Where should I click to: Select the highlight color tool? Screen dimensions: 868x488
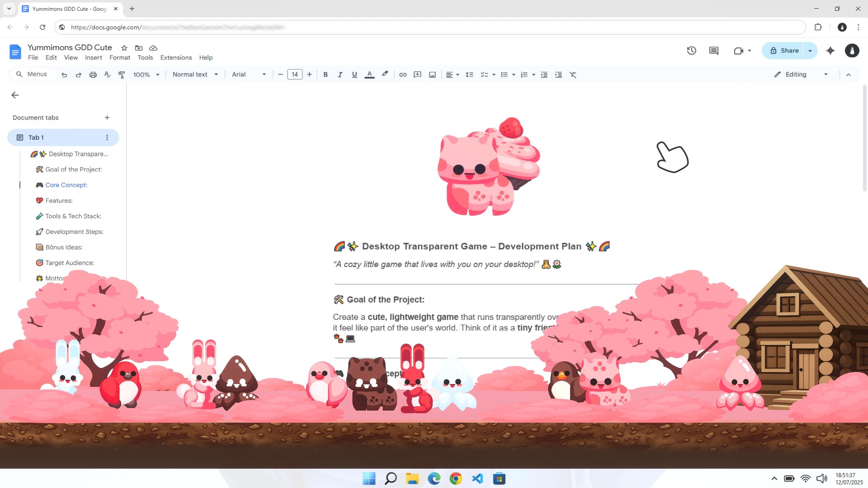pos(385,75)
